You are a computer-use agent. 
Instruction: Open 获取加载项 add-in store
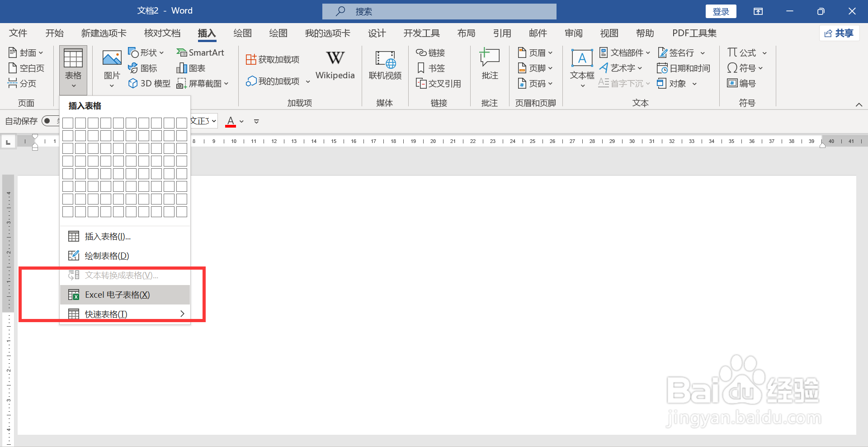click(x=273, y=60)
